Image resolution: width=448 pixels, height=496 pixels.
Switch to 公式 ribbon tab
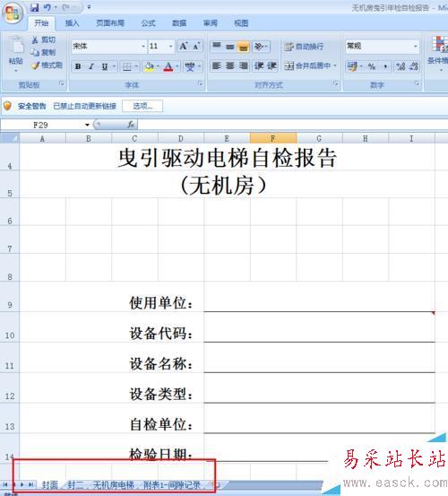click(x=148, y=23)
